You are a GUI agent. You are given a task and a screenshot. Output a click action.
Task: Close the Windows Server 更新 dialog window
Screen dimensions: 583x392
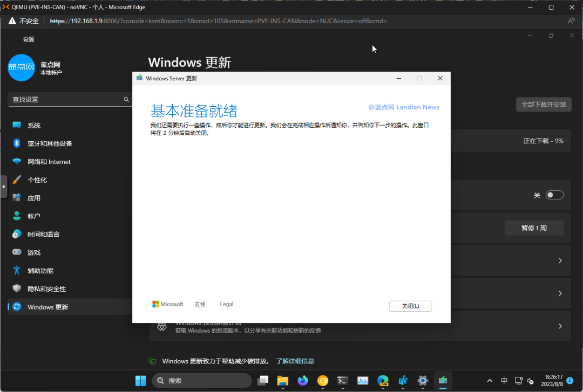(440, 78)
